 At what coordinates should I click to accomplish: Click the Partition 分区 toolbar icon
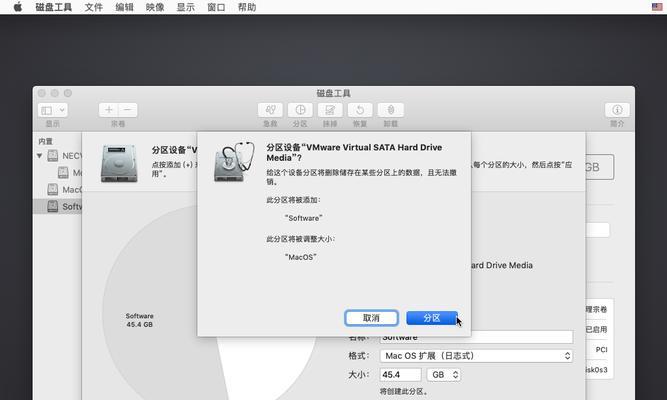[x=300, y=110]
